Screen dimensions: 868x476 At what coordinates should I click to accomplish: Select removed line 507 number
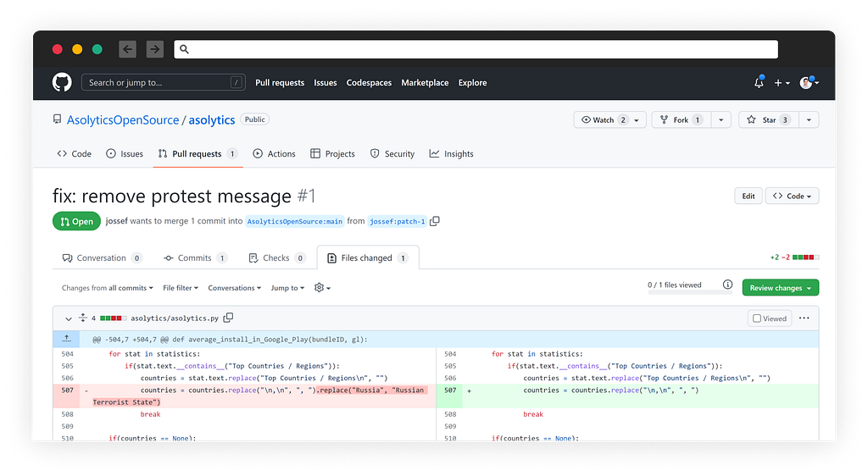(67, 390)
